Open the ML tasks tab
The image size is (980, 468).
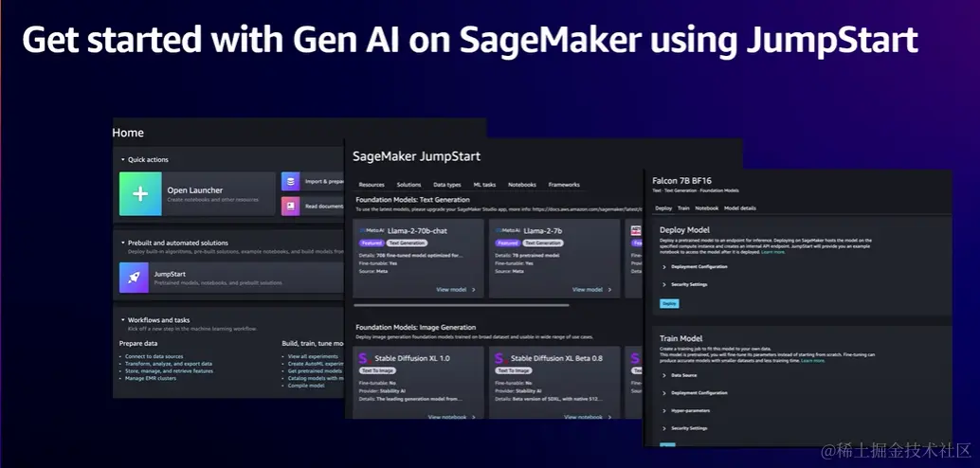[484, 185]
